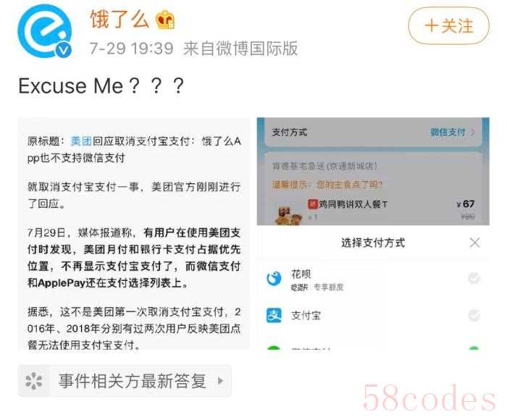507x420 pixels.
Task: Tap the spinner icon beside 事件相关方最新答复
Action: [x=34, y=381]
